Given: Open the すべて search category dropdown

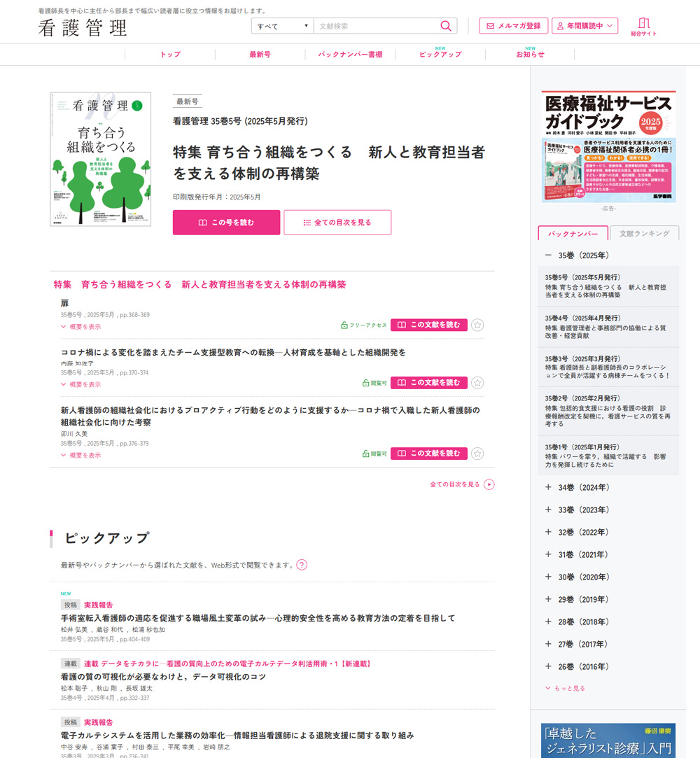Looking at the screenshot, I should pyautogui.click(x=282, y=26).
